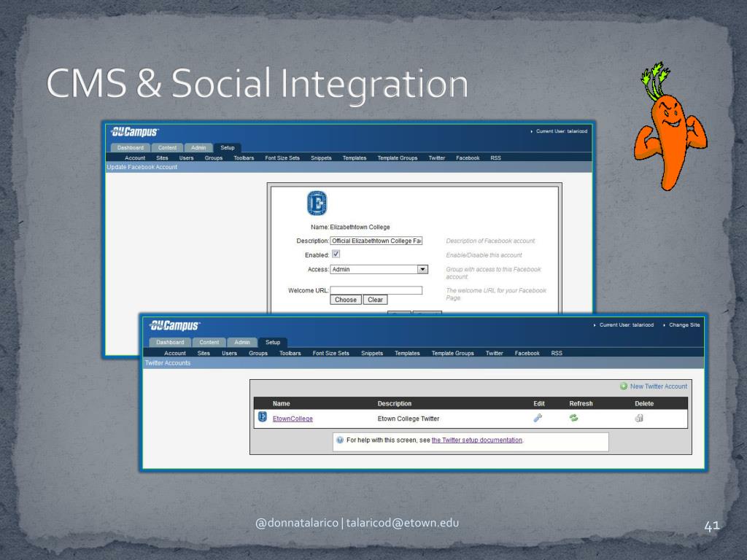Click the Name column header

tap(281, 403)
